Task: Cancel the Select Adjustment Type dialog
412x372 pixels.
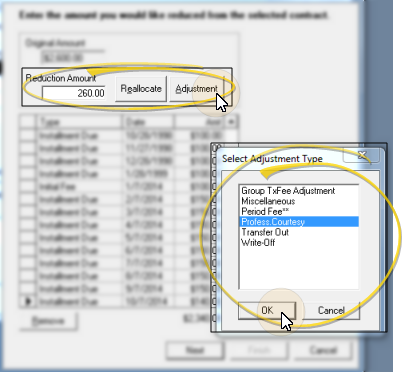Action: tap(331, 310)
